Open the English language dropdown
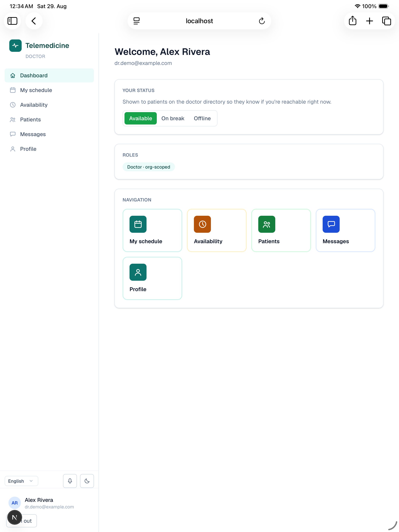Screen dimensions: 399x532 pos(21,481)
